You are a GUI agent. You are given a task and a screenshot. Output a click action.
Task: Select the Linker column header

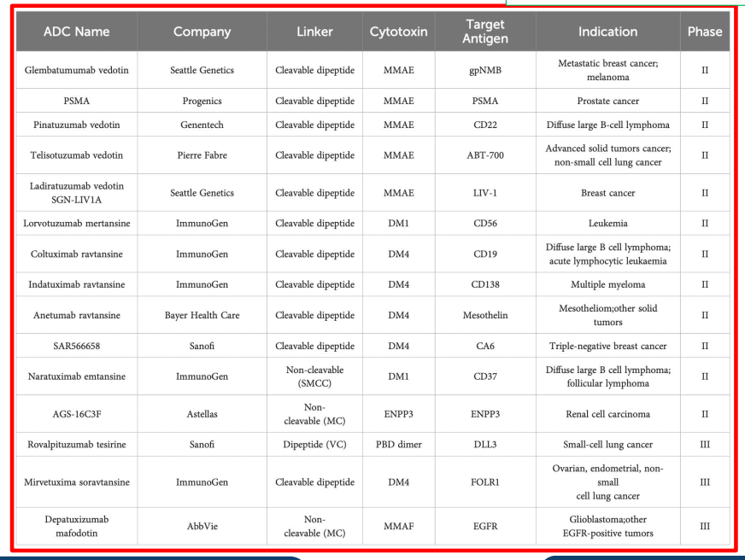(x=314, y=32)
